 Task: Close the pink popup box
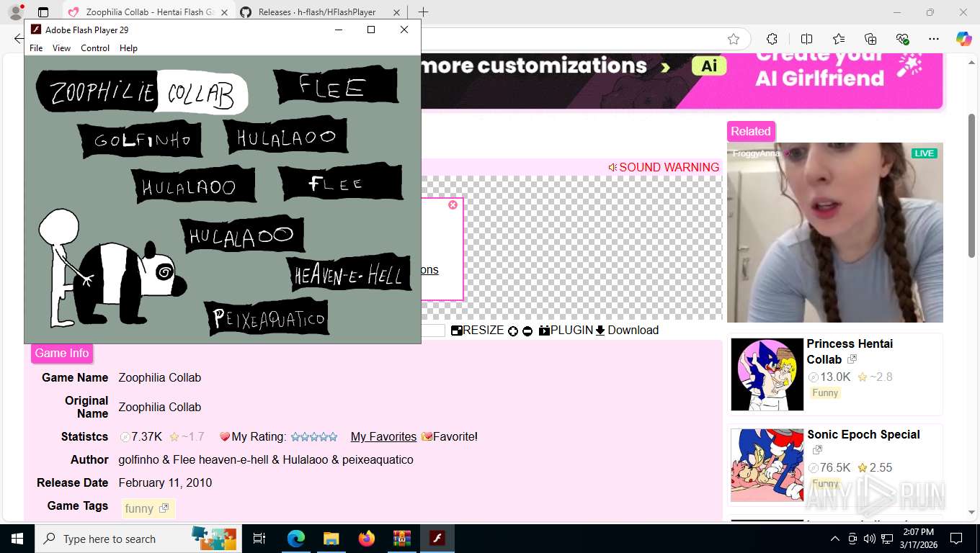click(453, 204)
